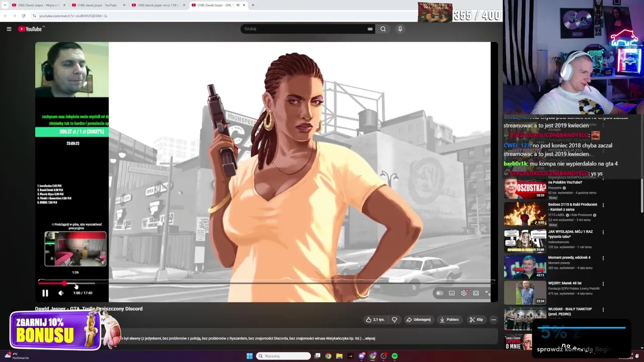The height and width of the screenshot is (362, 644).
Task: Click the ZGARNIJ 10% BONUSU banner
Action: tap(55, 330)
